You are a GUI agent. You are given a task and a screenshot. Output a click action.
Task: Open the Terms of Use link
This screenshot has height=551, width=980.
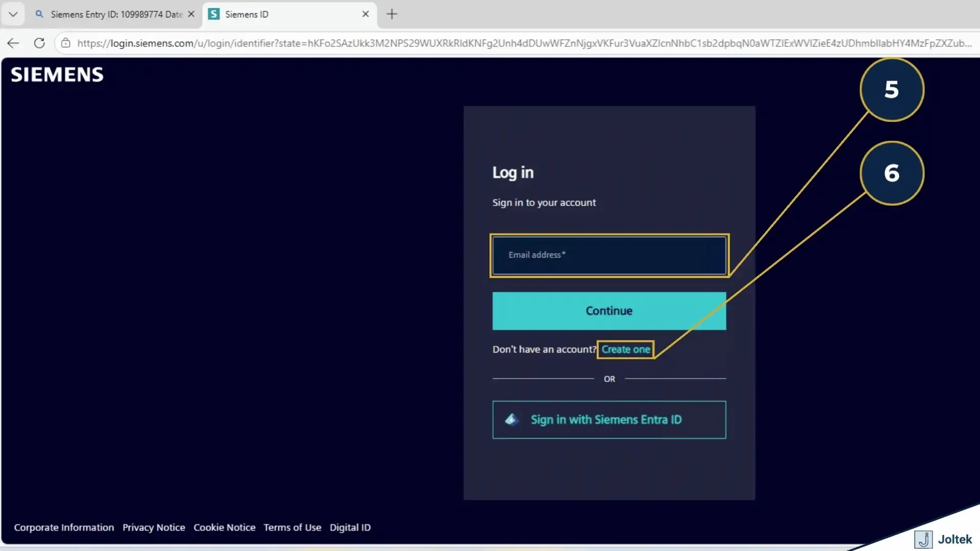[292, 528]
